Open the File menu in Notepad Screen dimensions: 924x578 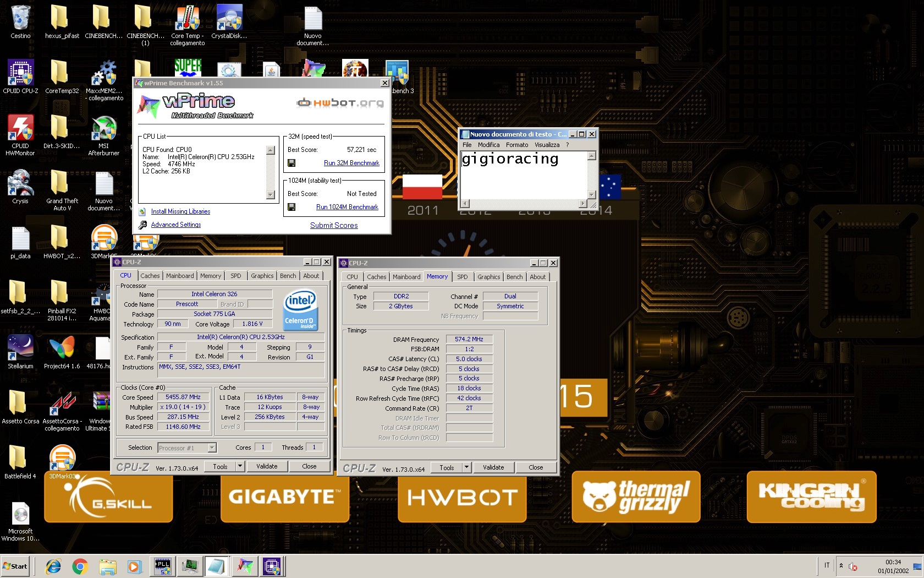click(467, 145)
